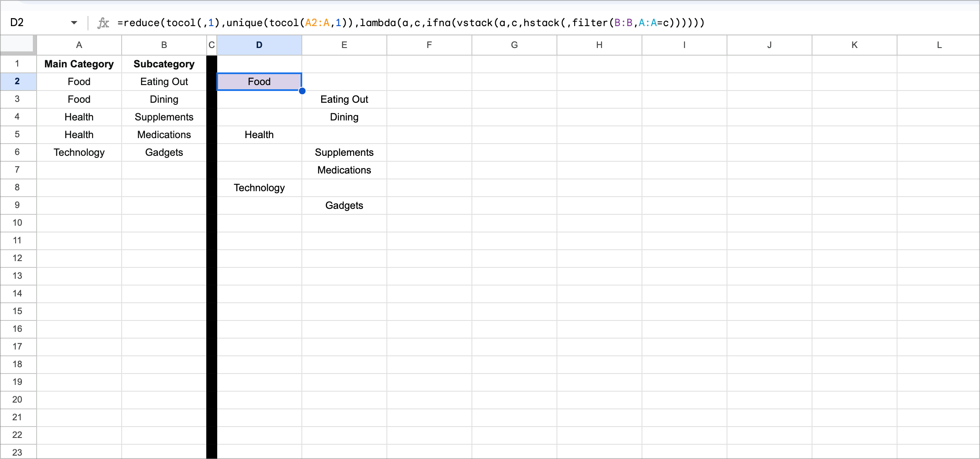Image resolution: width=980 pixels, height=459 pixels.
Task: Click the Health cell in column D
Action: pyautogui.click(x=259, y=135)
